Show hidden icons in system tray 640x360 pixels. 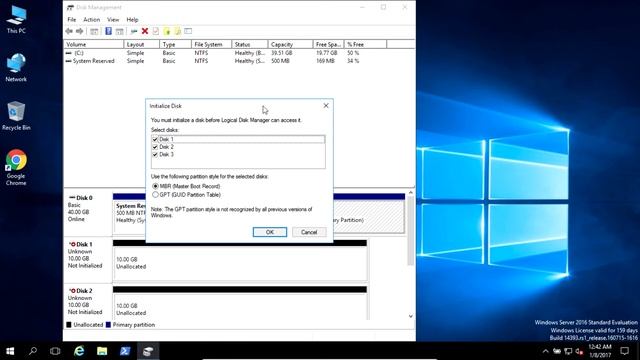[x=546, y=351]
